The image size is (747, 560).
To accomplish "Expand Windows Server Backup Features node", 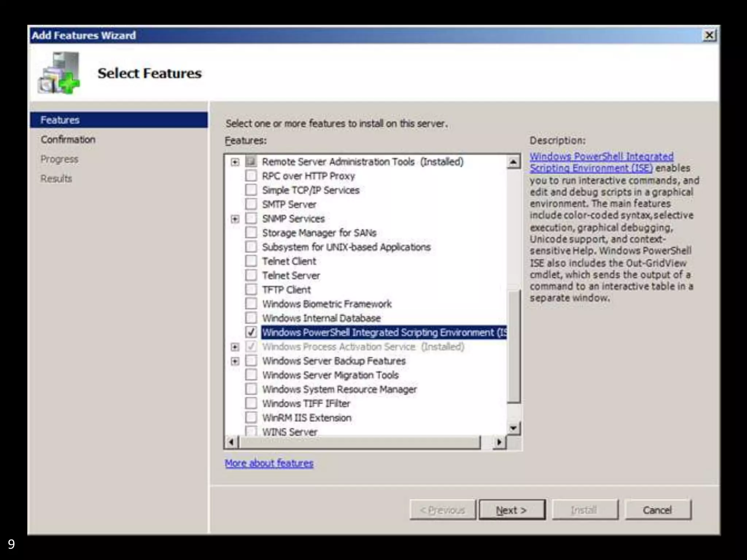I will click(x=235, y=361).
